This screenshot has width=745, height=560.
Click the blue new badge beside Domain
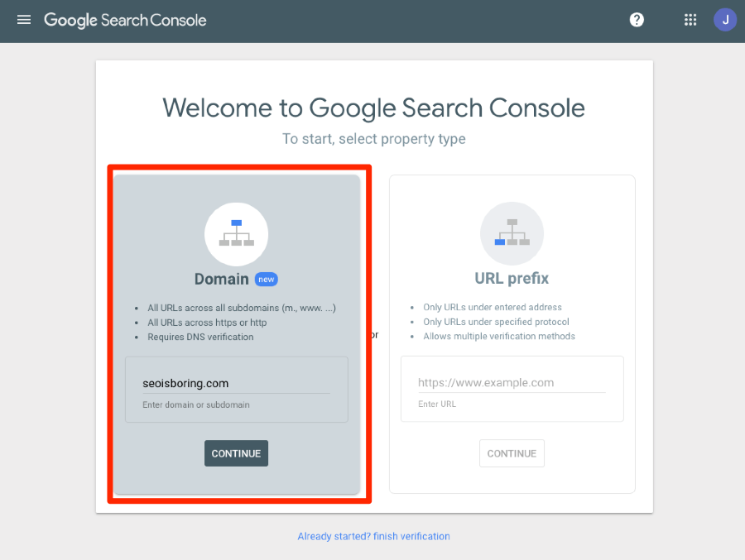click(x=267, y=279)
